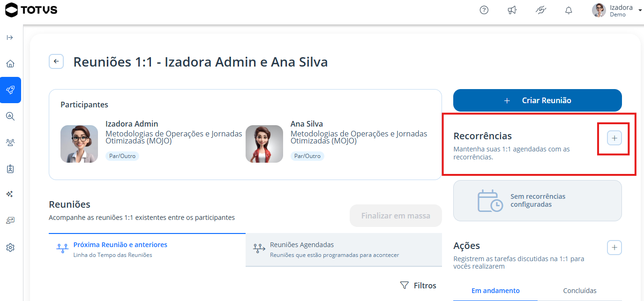Open the sparkles AI sidebar icon
644x301 pixels.
[x=10, y=194]
